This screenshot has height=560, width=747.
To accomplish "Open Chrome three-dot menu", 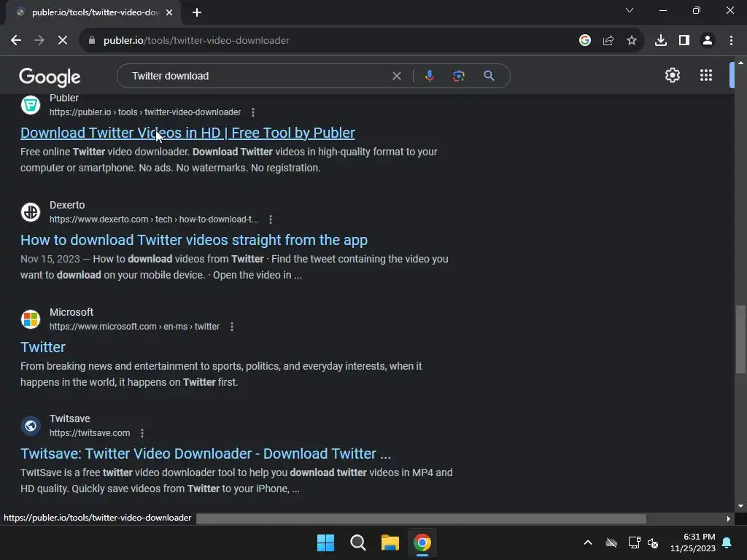I will click(x=731, y=41).
